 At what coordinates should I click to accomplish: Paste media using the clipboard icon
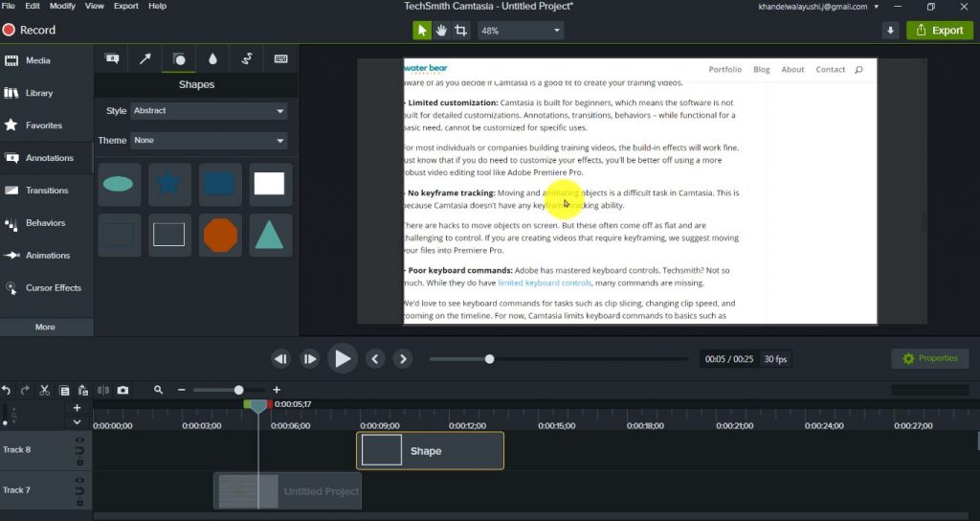click(83, 391)
